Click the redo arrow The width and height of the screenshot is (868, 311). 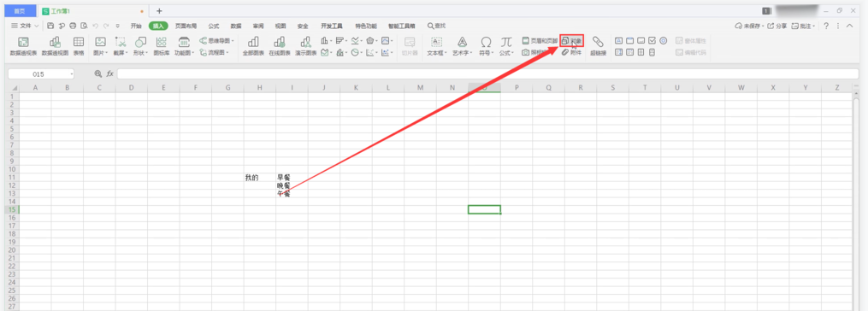click(106, 26)
